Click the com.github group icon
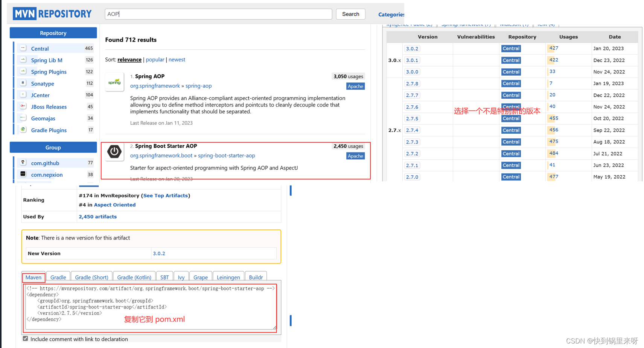The image size is (644, 348). (23, 163)
